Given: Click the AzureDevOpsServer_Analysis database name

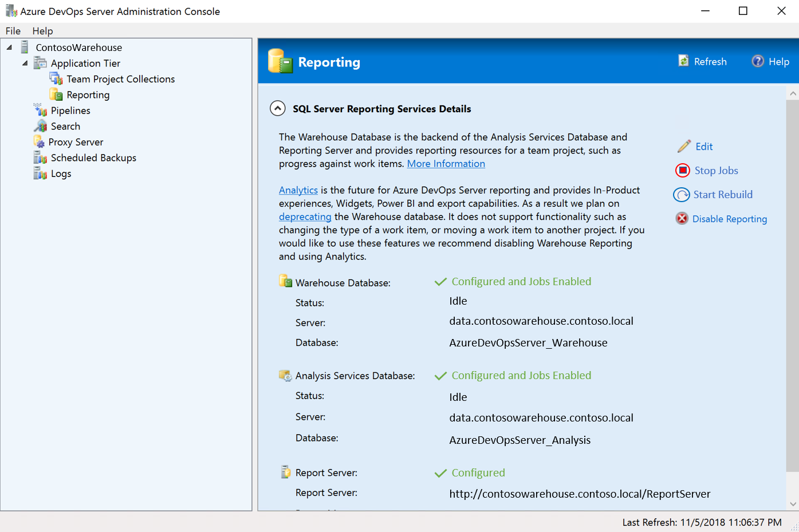Looking at the screenshot, I should click(x=520, y=440).
